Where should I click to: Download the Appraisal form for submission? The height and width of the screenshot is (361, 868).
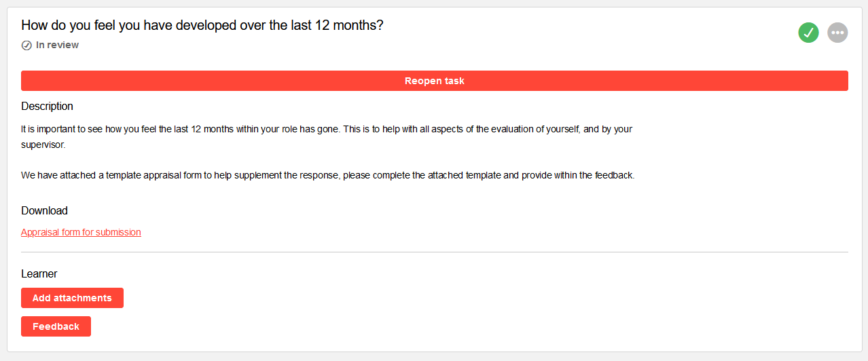point(81,232)
